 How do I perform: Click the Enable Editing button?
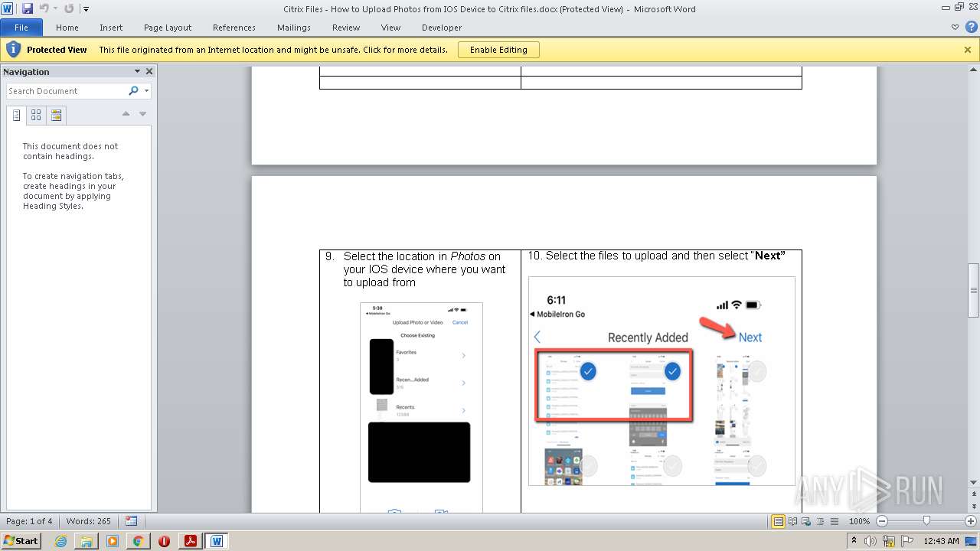click(498, 50)
